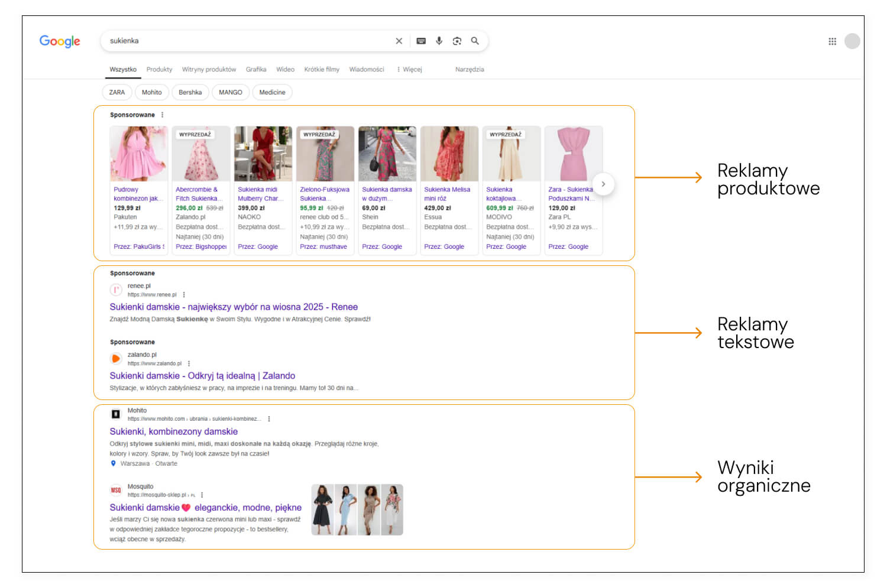Screen dimensions: 887x588
Task: Open Sukienka Melisa mini róż link
Action: tap(447, 194)
